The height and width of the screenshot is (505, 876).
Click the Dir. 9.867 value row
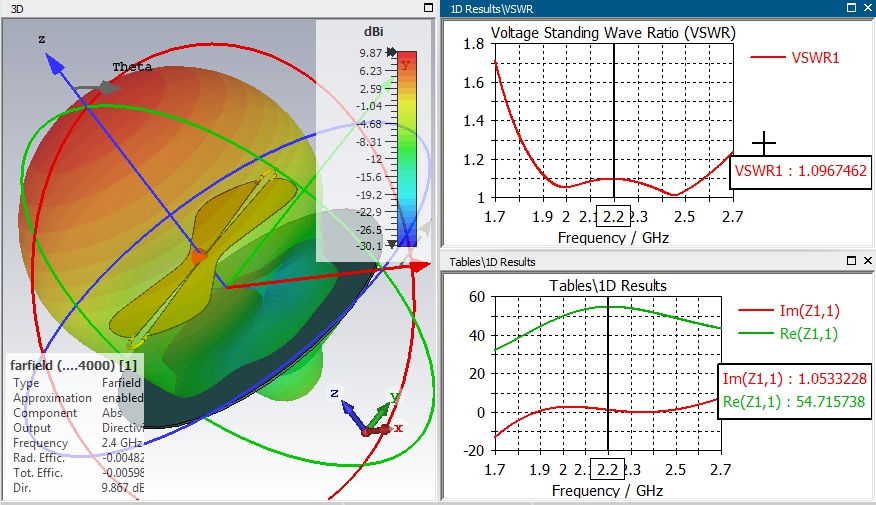[77, 488]
